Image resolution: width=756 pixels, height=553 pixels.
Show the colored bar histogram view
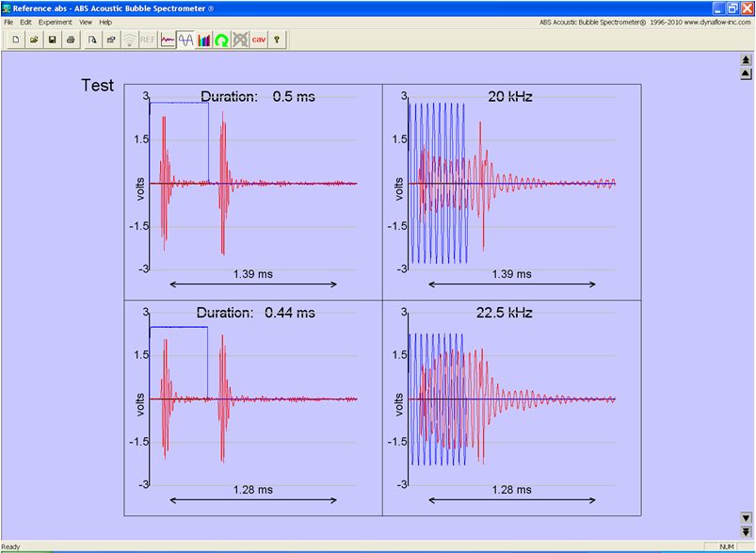click(203, 40)
